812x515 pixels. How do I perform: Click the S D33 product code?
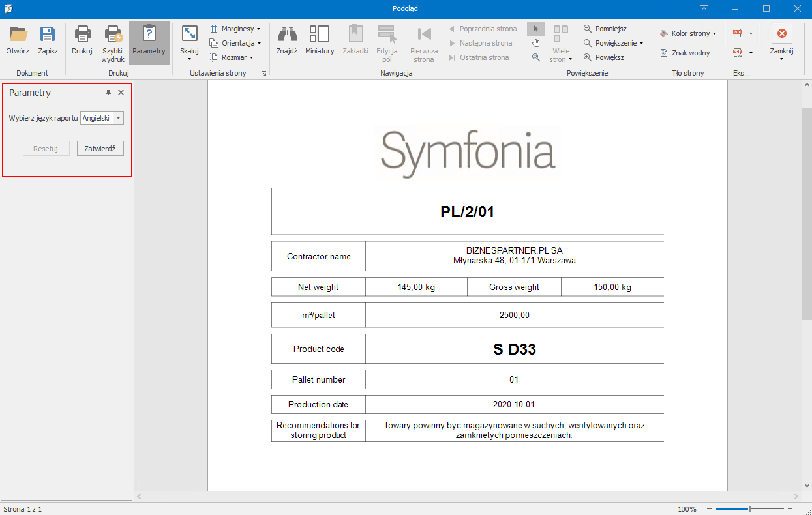(515, 349)
